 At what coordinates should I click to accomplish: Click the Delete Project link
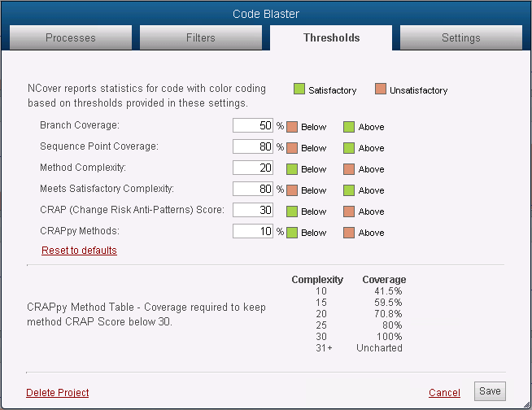(x=57, y=392)
